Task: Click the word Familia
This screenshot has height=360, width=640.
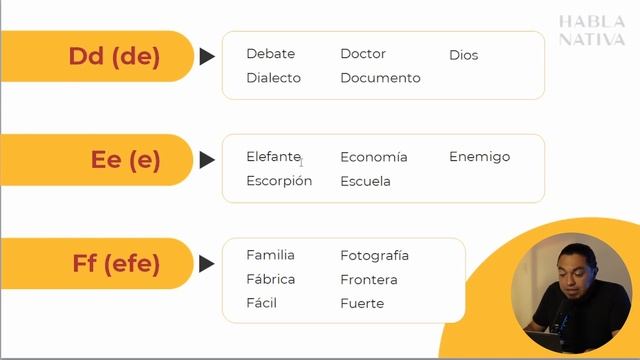Action: click(x=270, y=255)
